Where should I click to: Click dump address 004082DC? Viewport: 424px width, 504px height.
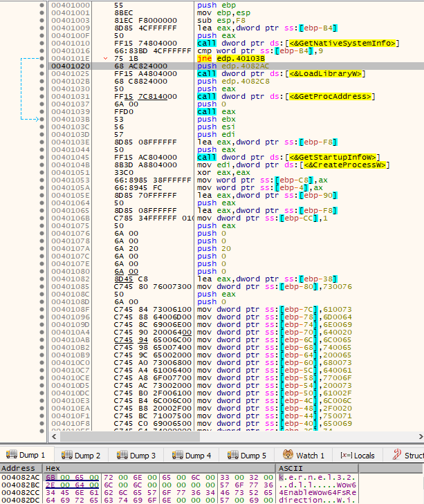tap(21, 500)
